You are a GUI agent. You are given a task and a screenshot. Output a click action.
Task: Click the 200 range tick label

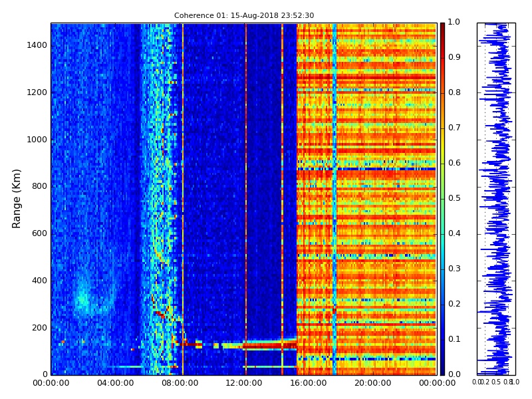[x=39, y=328]
